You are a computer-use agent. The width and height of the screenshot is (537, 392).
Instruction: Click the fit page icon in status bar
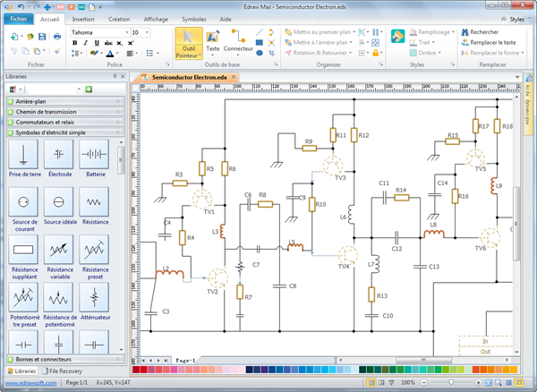click(x=489, y=382)
